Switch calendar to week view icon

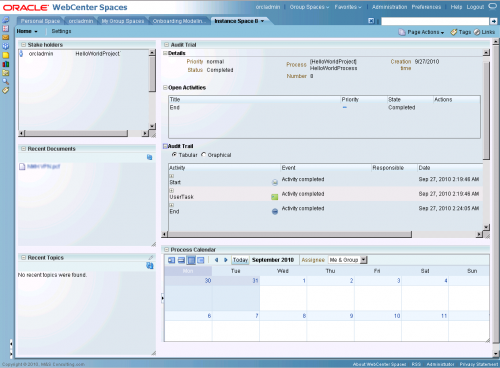[181, 260]
